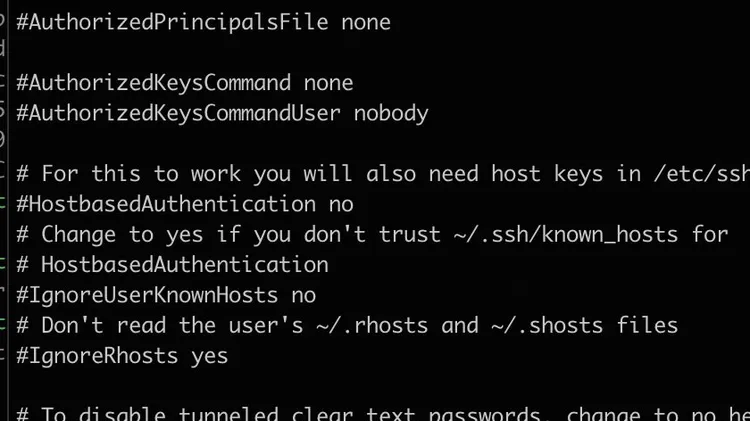Click the #IgnoreRhosts directive
The width and height of the screenshot is (750, 421).
pyautogui.click(x=97, y=356)
